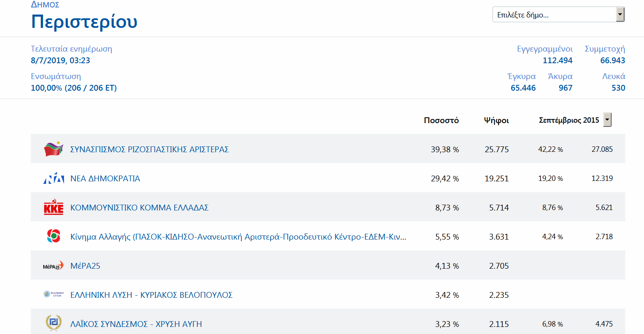Click the 'Ψήφοι' column header
Screen dimensions: 644x334
(496, 120)
